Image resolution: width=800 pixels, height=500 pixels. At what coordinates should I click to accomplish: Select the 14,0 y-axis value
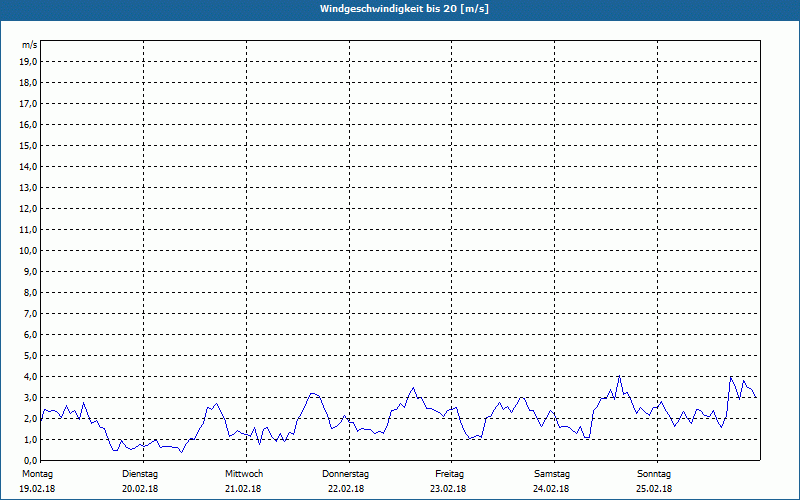point(28,166)
